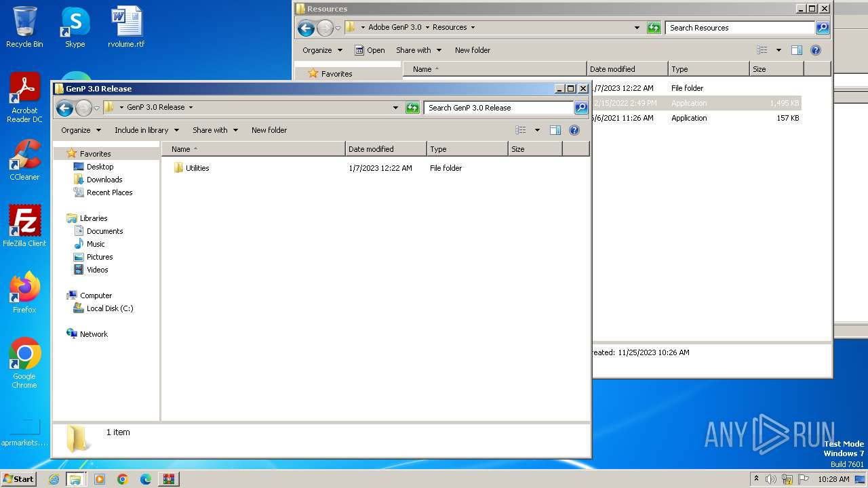868x488 pixels.
Task: Go back in GenP 3.0 Release window
Action: [65, 108]
